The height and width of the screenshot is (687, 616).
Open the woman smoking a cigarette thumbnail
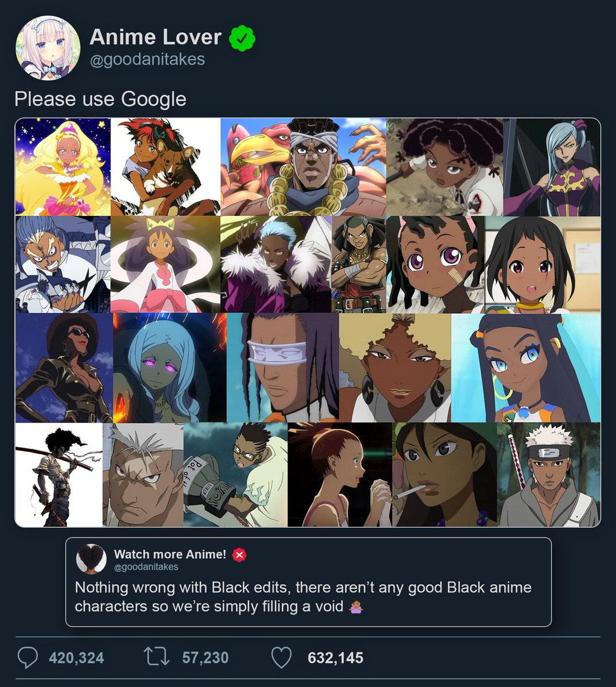(445, 475)
